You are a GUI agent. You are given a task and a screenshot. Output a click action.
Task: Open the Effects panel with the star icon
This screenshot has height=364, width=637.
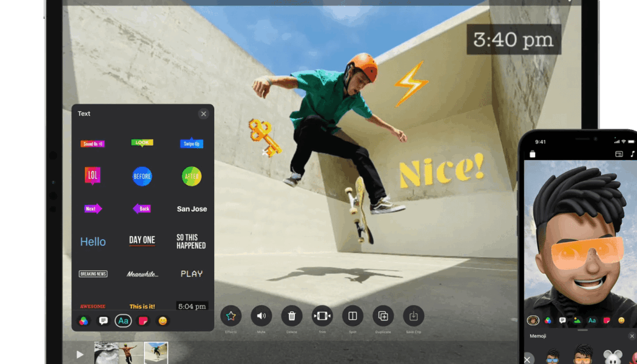231,316
